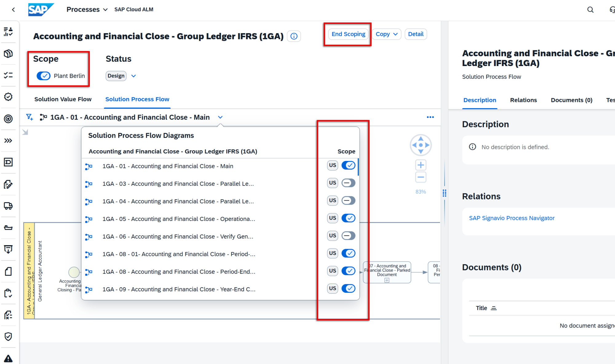The width and height of the screenshot is (615, 364).
Task: Open the three-dots more options menu
Action: click(430, 117)
